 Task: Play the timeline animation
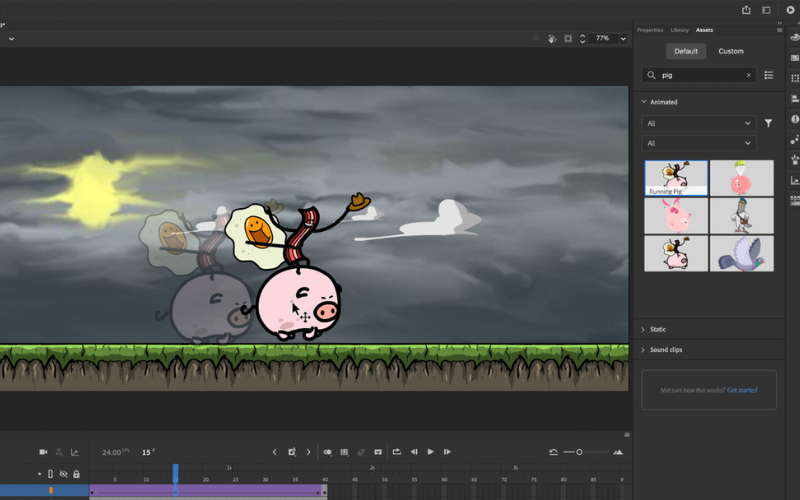coord(431,452)
